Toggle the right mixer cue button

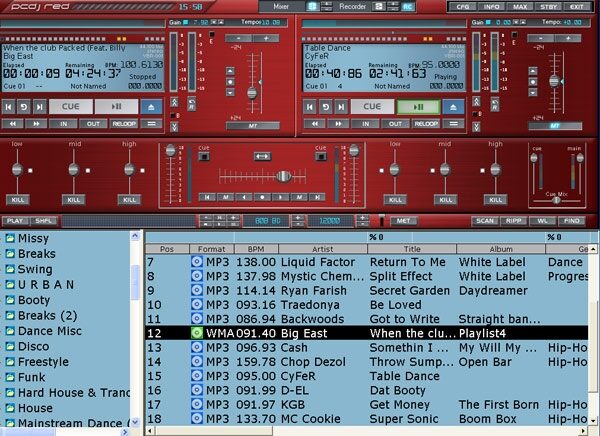pos(321,156)
